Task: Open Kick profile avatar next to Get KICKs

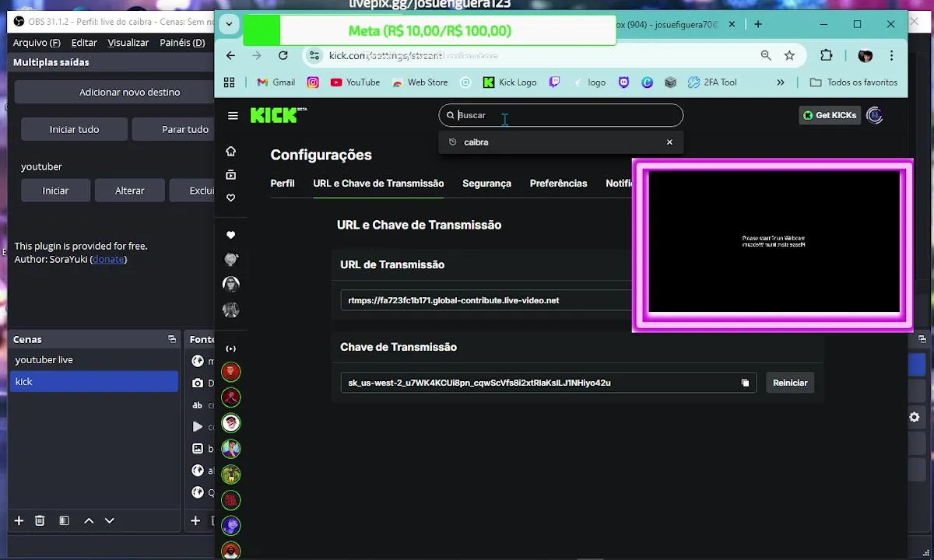Action: pyautogui.click(x=875, y=115)
